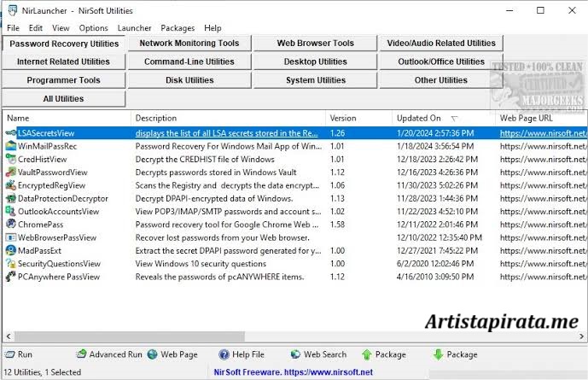The width and height of the screenshot is (588, 380).
Task: Click the VaultPasswordView row icon
Action: point(11,172)
